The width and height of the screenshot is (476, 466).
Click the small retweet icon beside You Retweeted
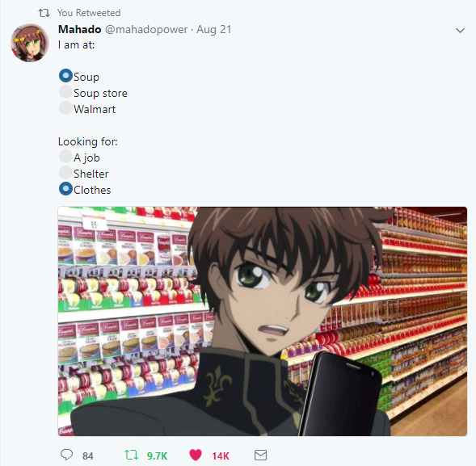pos(44,13)
